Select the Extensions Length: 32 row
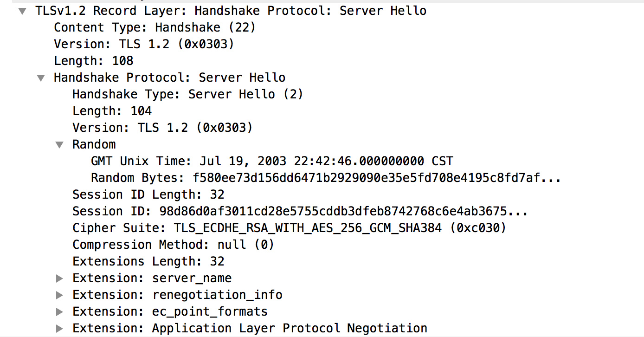 point(148,261)
